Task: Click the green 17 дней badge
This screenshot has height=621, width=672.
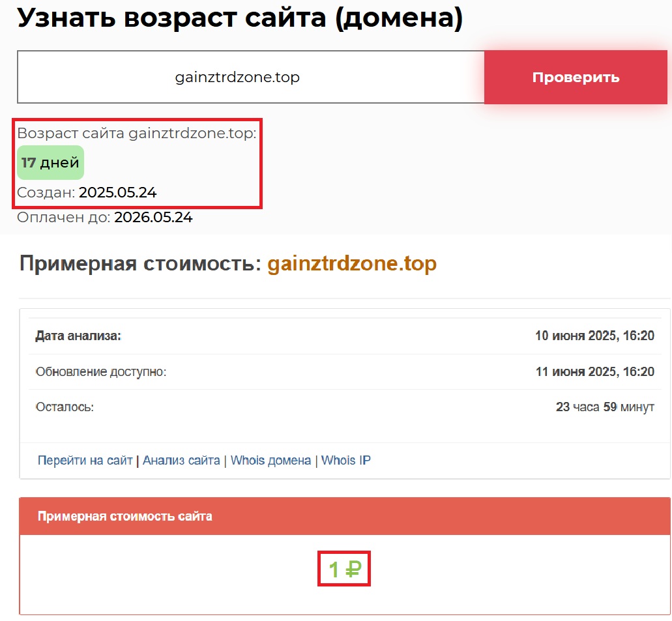Action: (x=50, y=163)
